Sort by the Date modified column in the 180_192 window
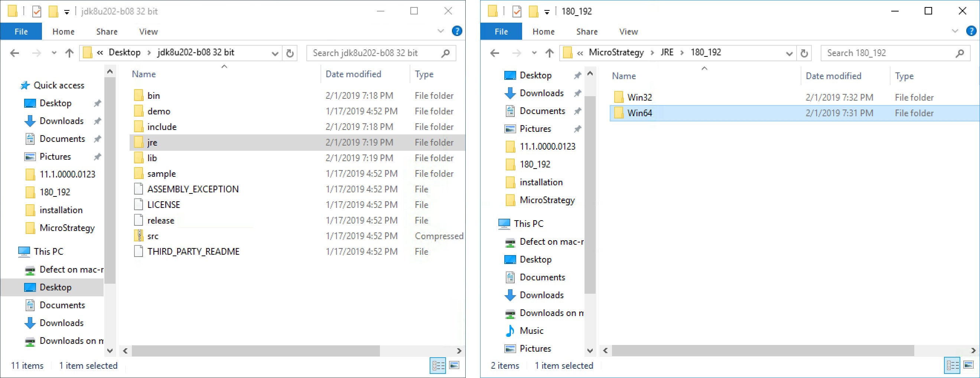Screen dimensions: 980x378 tap(833, 76)
